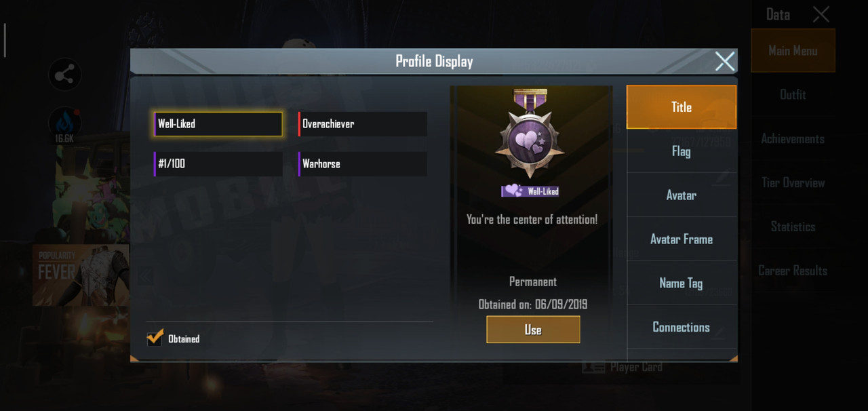Toggle the Obtained checkbox

pyautogui.click(x=155, y=338)
